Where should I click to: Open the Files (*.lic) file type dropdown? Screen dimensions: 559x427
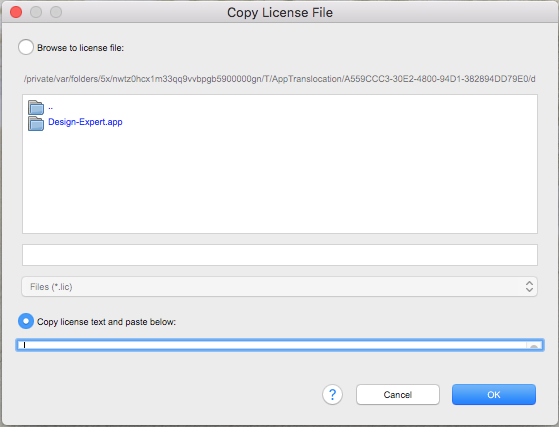coord(280,287)
